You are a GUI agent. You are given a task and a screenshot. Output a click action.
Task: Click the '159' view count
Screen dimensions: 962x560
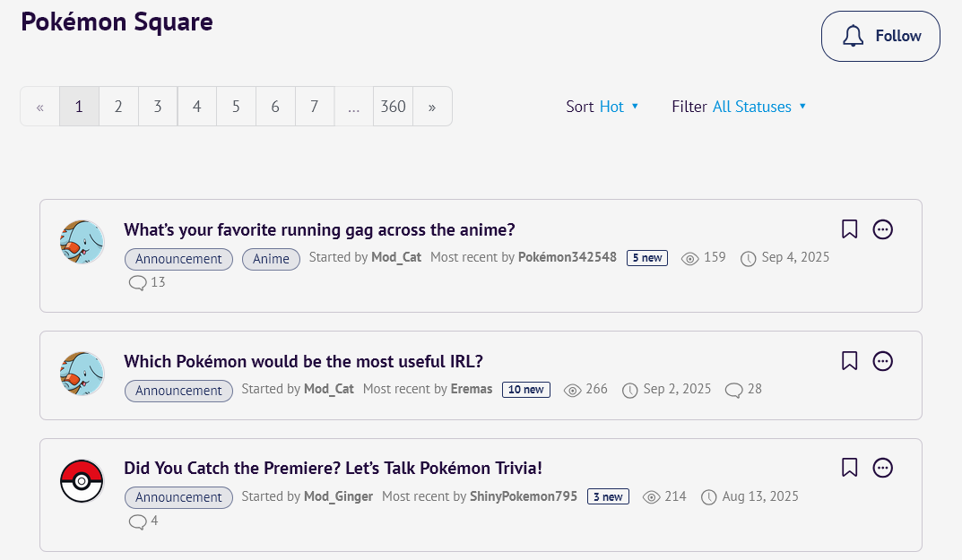tap(715, 258)
